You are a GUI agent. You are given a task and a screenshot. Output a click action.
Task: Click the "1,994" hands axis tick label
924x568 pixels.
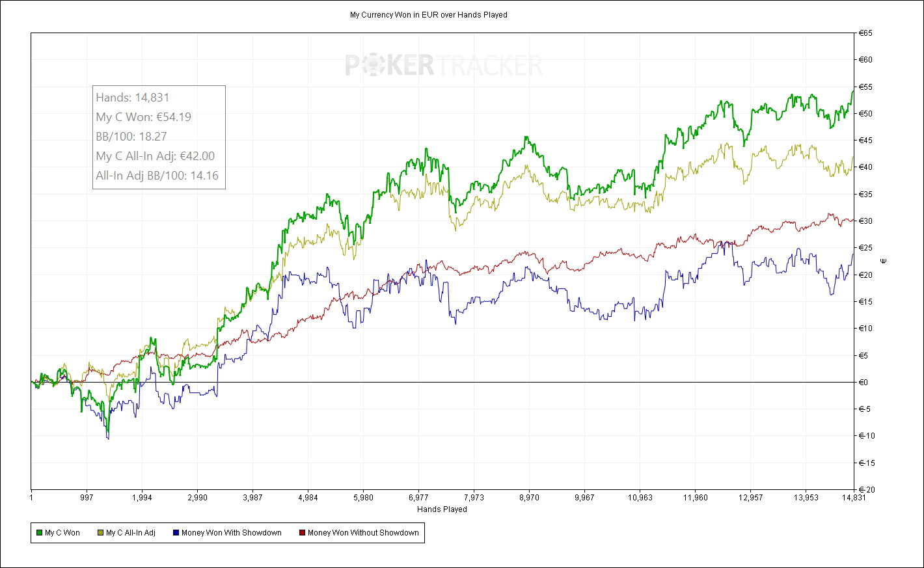tap(142, 498)
